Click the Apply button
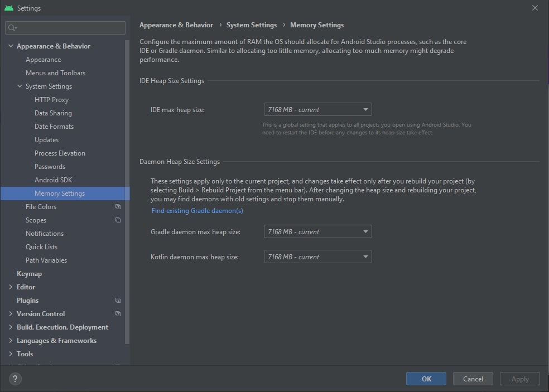The height and width of the screenshot is (392, 549). tap(520, 379)
